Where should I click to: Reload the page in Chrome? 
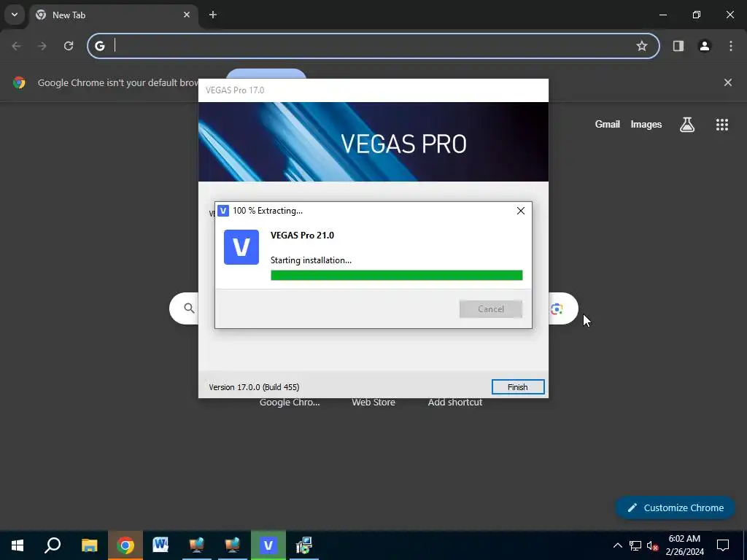(69, 46)
